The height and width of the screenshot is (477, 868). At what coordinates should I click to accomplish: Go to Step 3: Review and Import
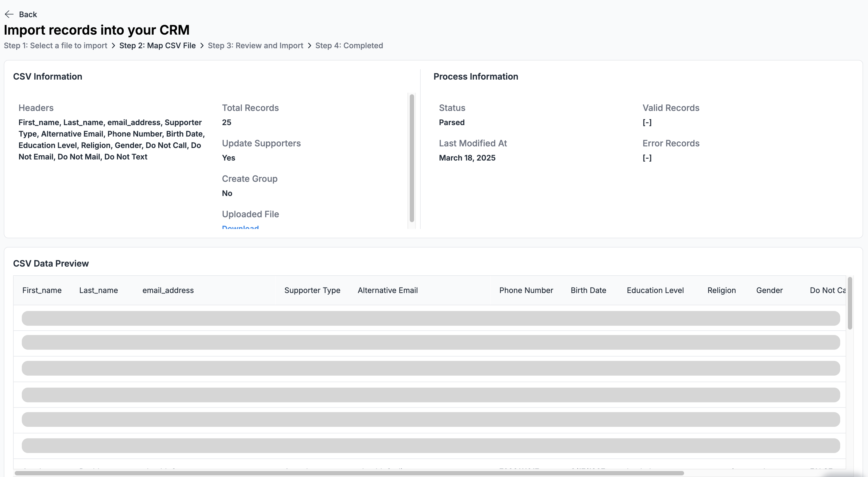pos(255,46)
